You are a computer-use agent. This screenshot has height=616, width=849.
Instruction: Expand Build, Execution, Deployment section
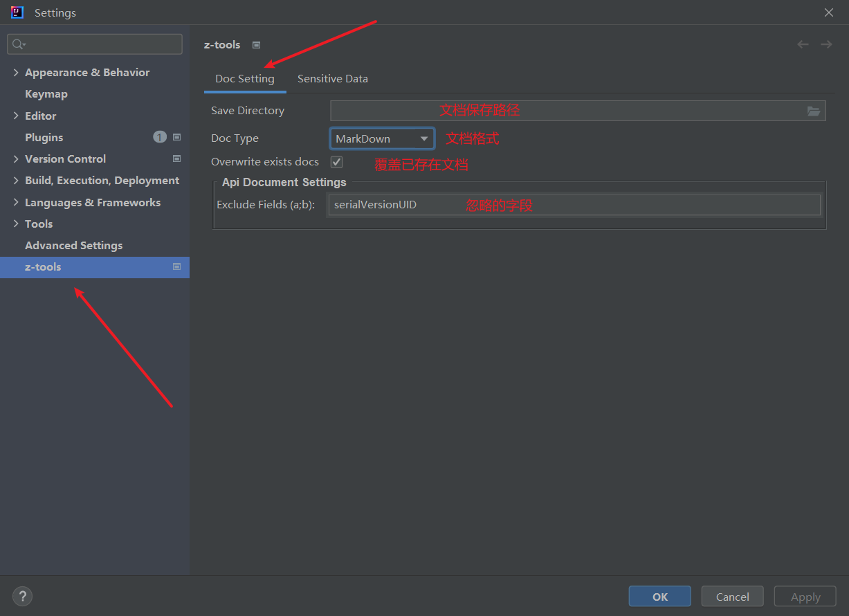click(16, 181)
